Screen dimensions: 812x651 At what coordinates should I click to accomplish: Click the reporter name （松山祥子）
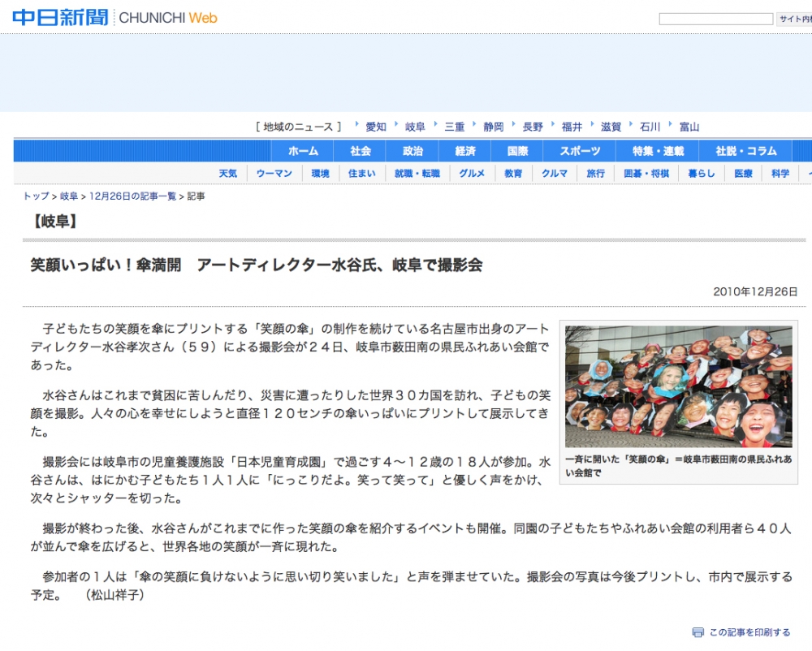tap(114, 595)
